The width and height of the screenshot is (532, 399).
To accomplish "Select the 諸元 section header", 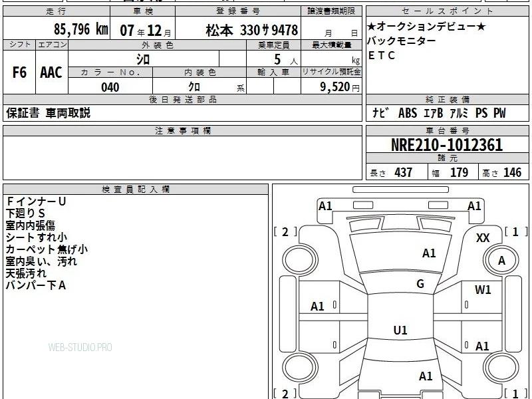I will (x=447, y=158).
